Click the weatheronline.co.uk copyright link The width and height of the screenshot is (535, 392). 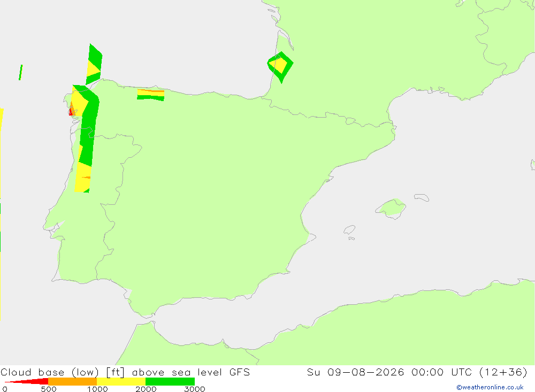pos(490,387)
